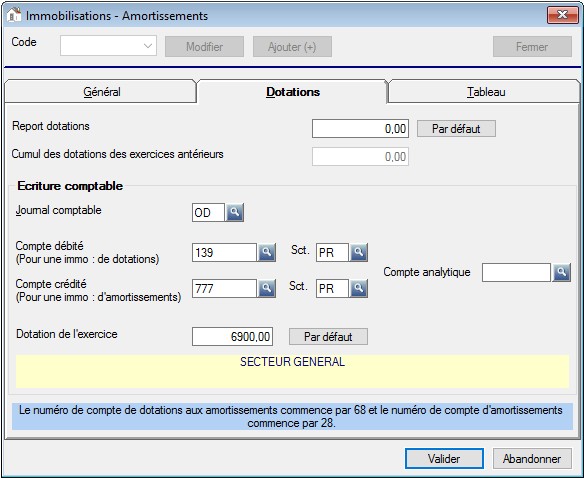Switch to the Général tab
The height and width of the screenshot is (478, 584).
[x=101, y=92]
